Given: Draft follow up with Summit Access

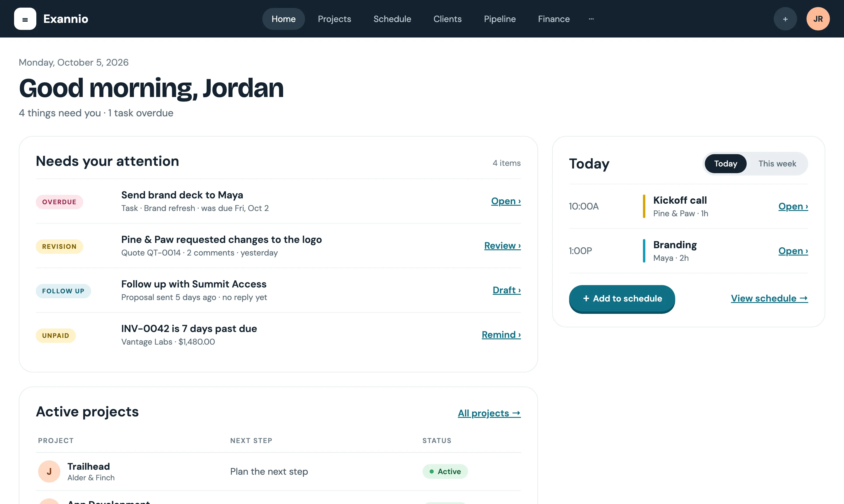Looking at the screenshot, I should pyautogui.click(x=506, y=290).
